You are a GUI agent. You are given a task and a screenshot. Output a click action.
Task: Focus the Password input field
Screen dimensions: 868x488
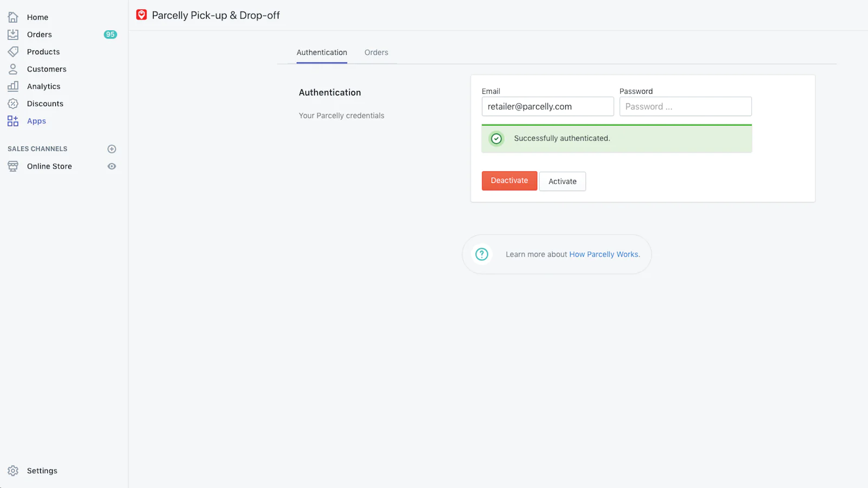click(x=685, y=107)
